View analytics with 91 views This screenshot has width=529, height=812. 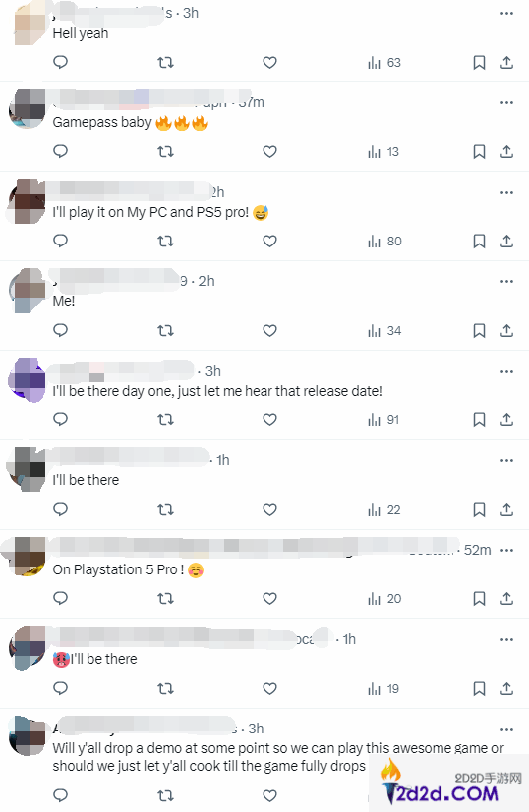click(384, 420)
